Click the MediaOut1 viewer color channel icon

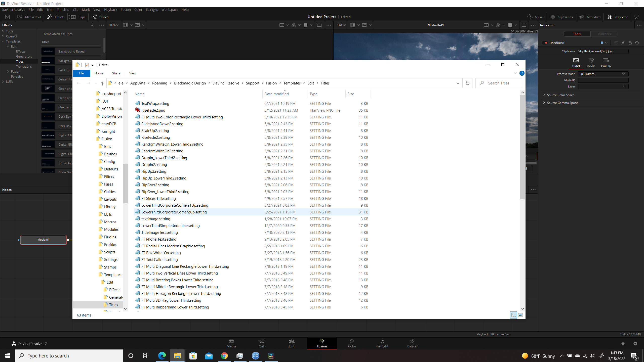(498, 25)
